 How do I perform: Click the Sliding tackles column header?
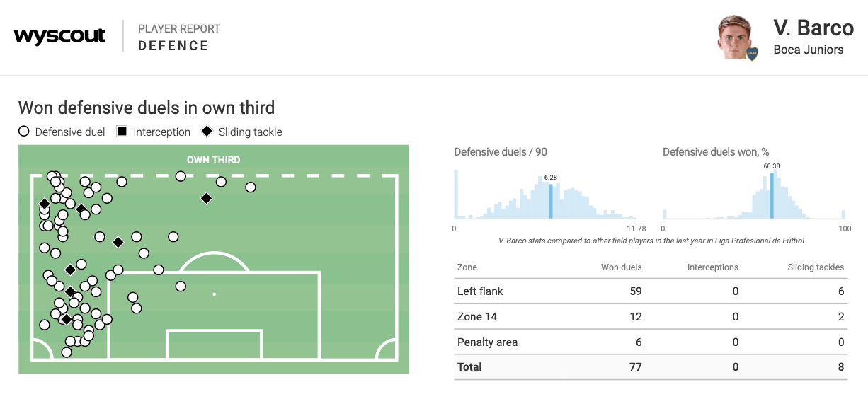click(816, 267)
